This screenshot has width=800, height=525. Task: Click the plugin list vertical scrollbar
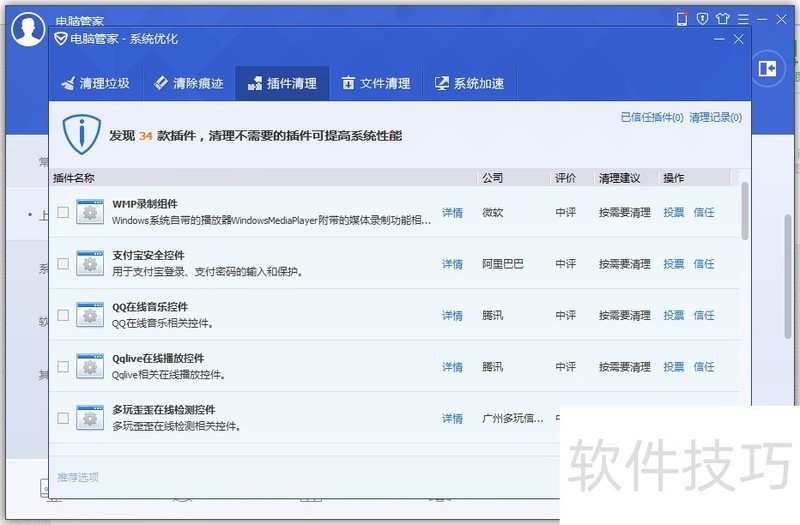745,211
